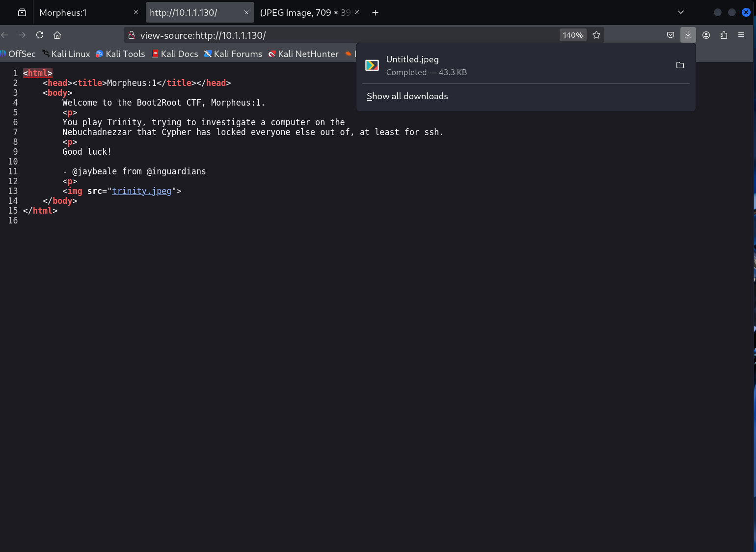The height and width of the screenshot is (552, 756).
Task: Open the hamburger application menu
Action: pos(741,35)
